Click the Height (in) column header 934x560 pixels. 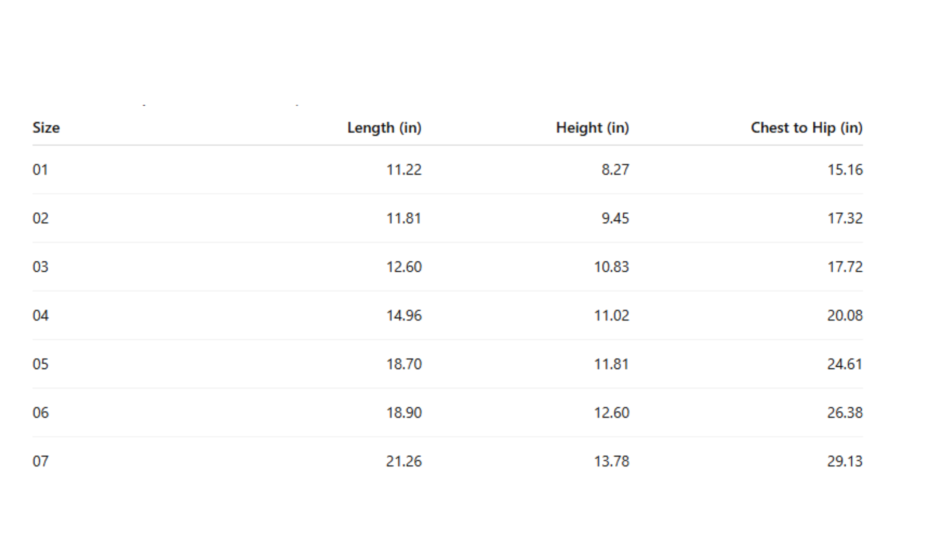coord(592,128)
